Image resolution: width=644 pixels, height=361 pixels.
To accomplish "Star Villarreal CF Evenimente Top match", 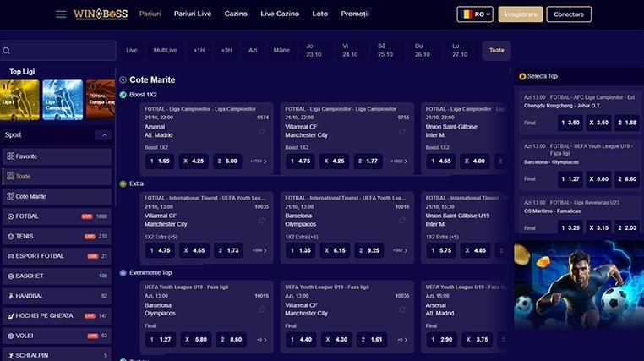I will click(402, 309).
